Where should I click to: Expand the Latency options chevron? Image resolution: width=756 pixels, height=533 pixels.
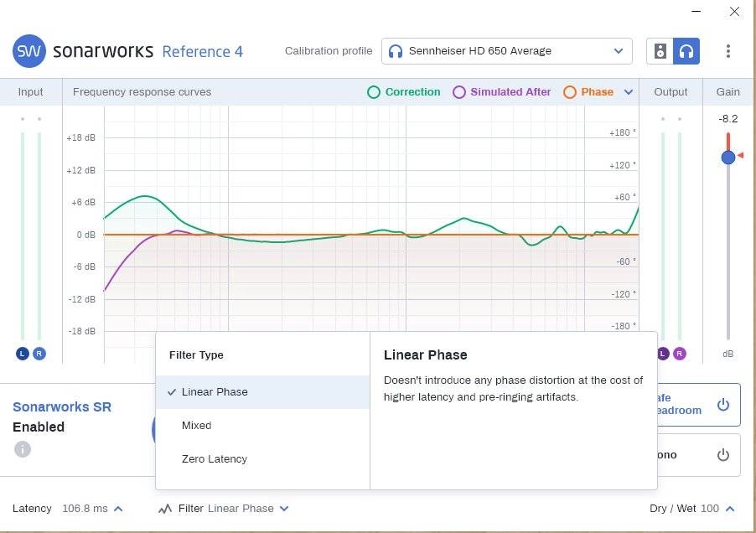(118, 509)
